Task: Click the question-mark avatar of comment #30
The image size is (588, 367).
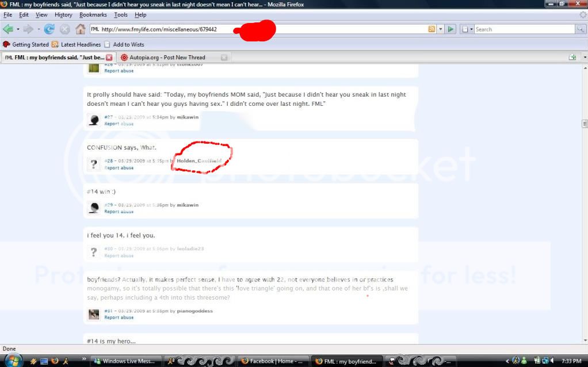Action: pos(94,252)
